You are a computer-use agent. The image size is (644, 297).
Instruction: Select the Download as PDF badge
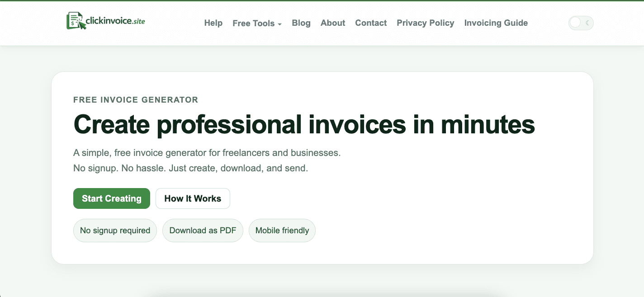pos(203,231)
